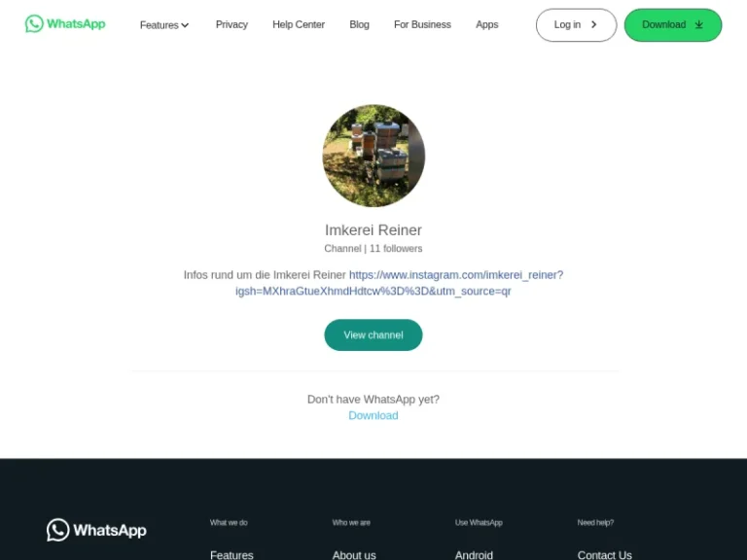The width and height of the screenshot is (747, 560).
Task: Click the WhatsApp logo in the header
Action: point(65,23)
